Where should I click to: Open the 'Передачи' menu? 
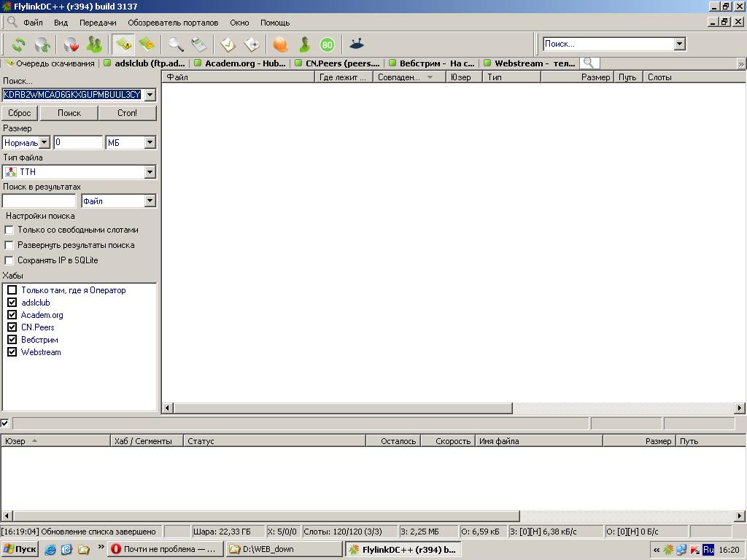(x=98, y=23)
